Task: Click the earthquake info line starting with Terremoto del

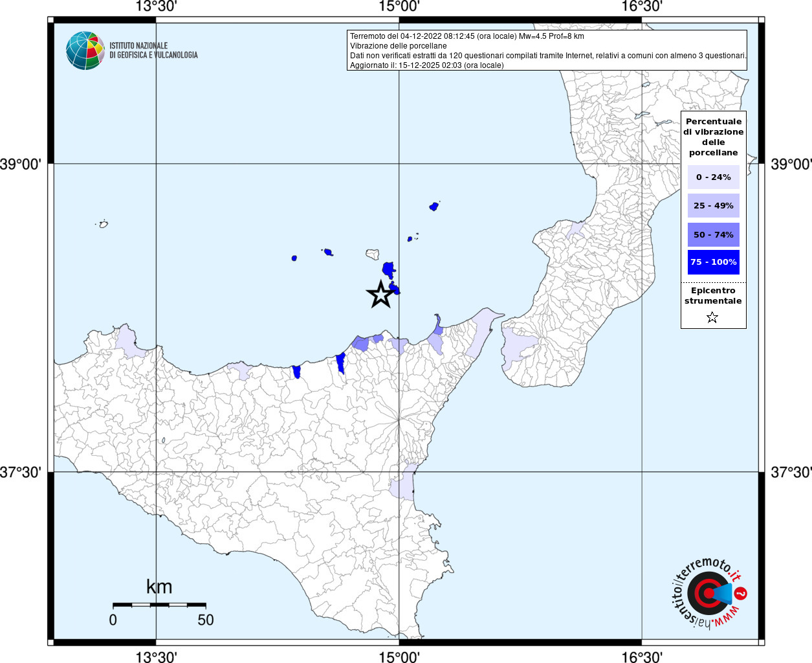Action: (466, 36)
